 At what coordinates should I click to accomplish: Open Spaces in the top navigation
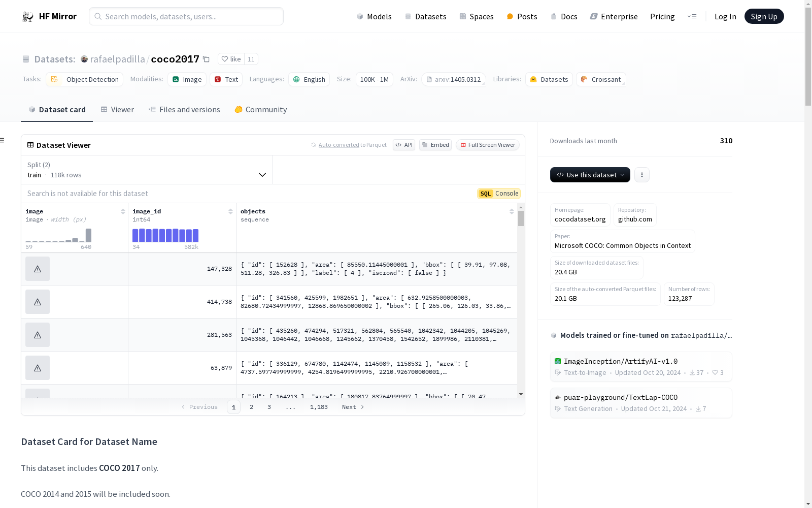click(x=477, y=17)
